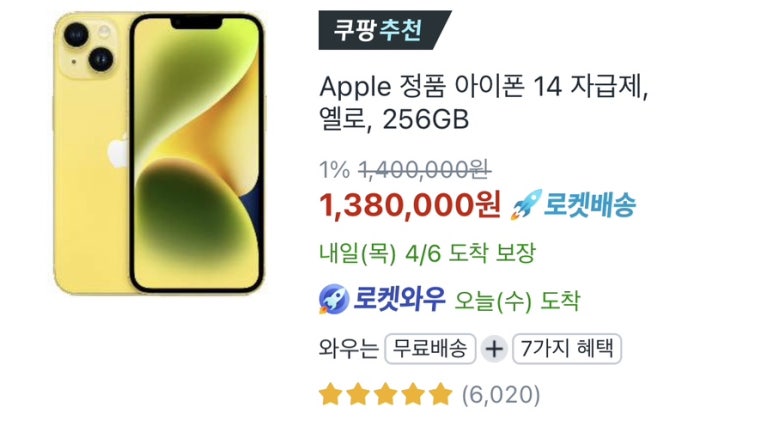773x438 pixels.
Task: Click the 1% discount rate label
Action: (x=335, y=170)
